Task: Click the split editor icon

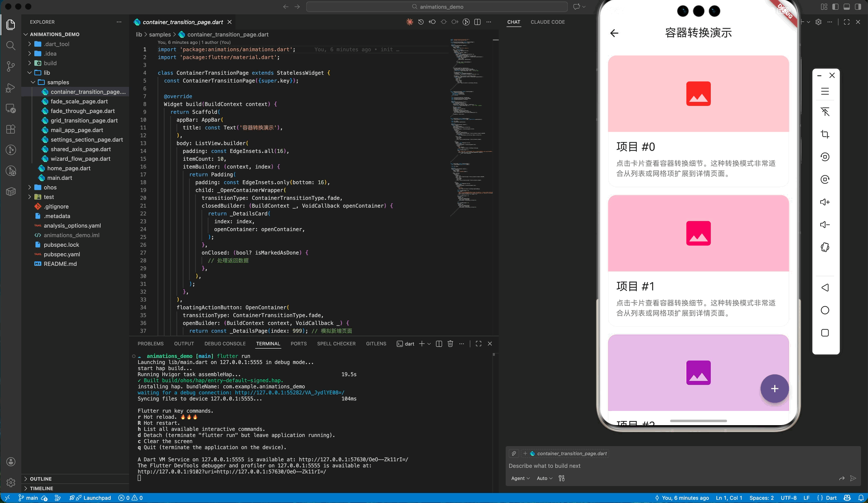Action: pos(477,22)
